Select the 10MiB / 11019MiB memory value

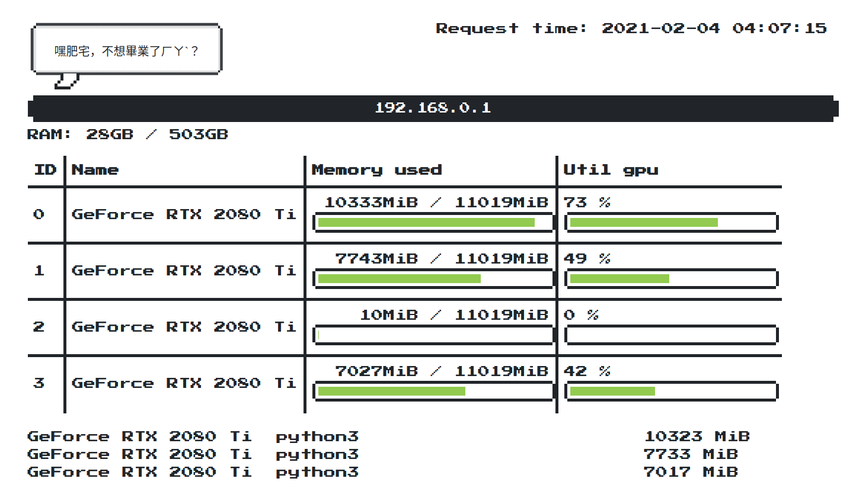tap(454, 315)
